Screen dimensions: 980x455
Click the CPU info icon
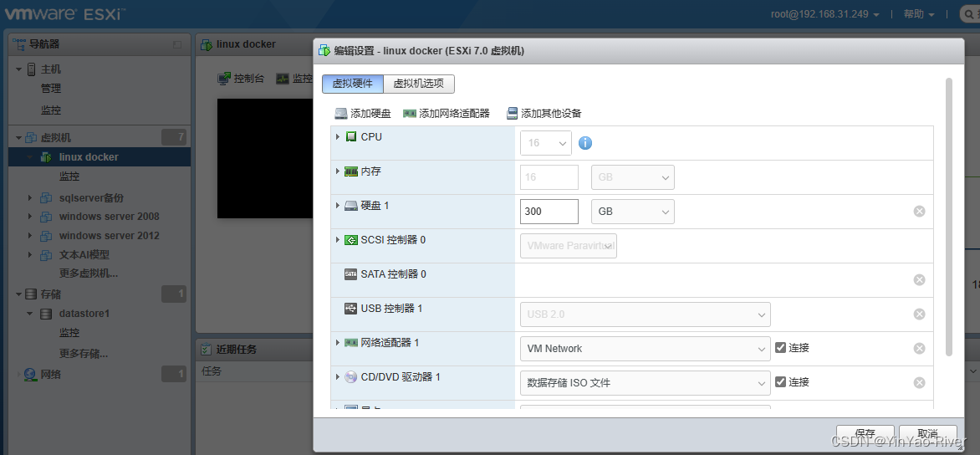pyautogui.click(x=585, y=143)
